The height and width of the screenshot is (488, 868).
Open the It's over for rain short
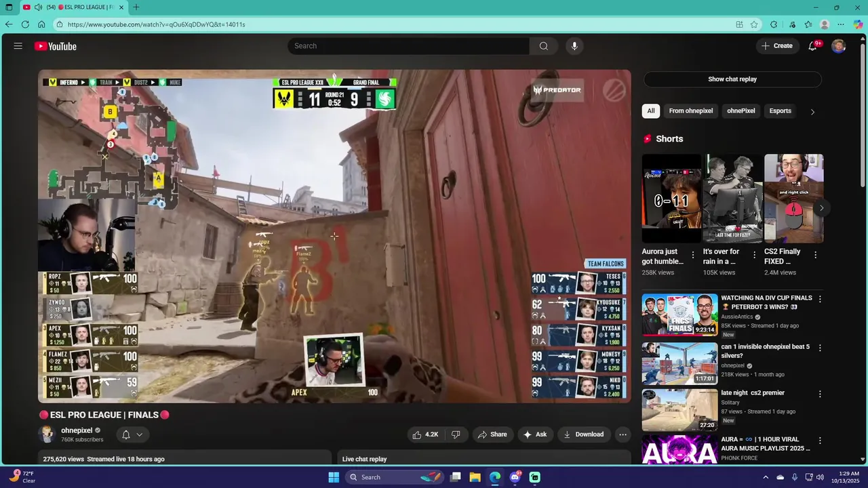[x=732, y=199]
